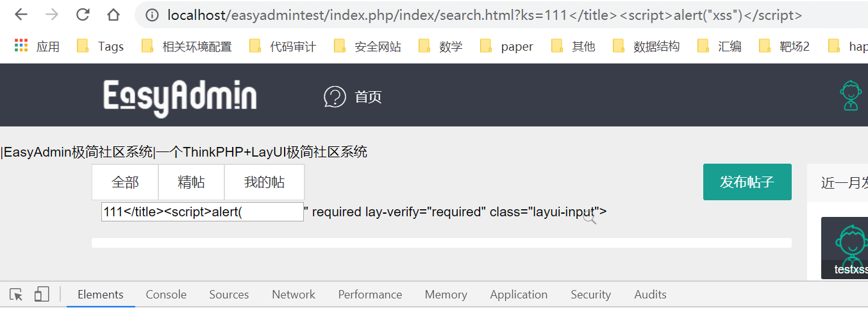Screen dimensions: 868x310
Task: Open the user avatar in the header
Action: (x=851, y=96)
